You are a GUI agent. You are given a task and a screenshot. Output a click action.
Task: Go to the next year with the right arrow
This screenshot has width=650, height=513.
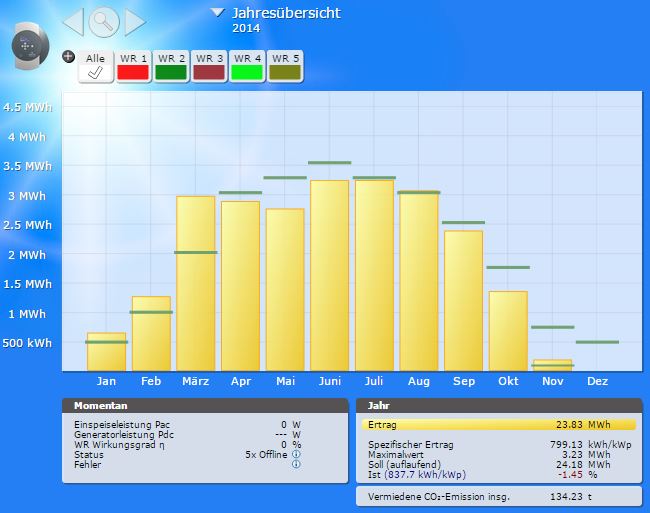click(134, 21)
